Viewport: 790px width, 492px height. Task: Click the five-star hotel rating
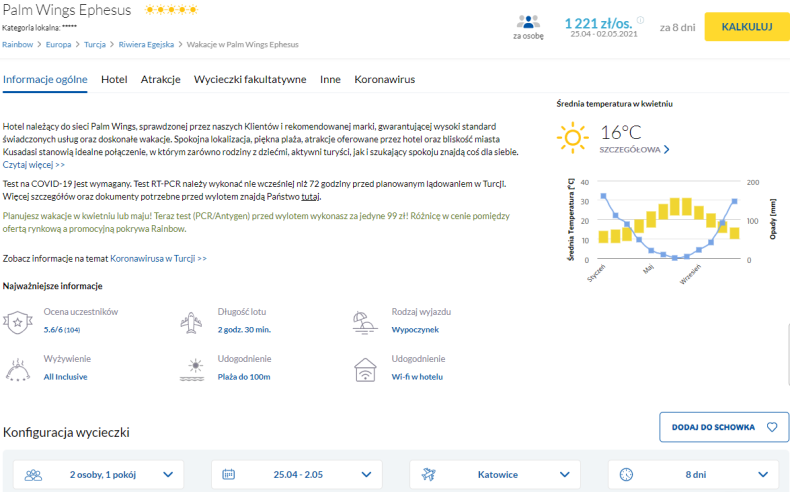(x=171, y=10)
